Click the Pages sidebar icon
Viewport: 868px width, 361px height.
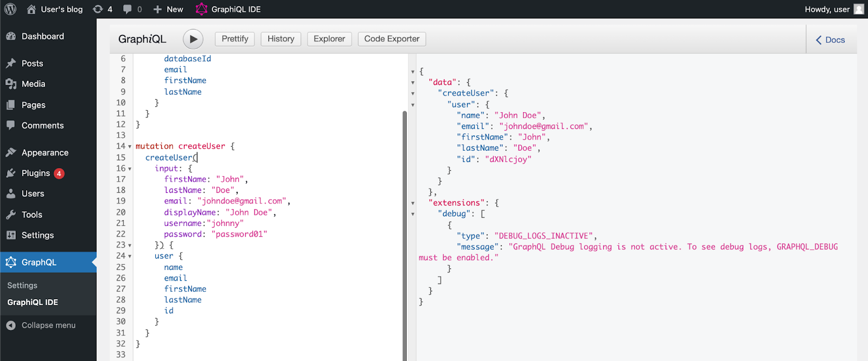click(11, 105)
